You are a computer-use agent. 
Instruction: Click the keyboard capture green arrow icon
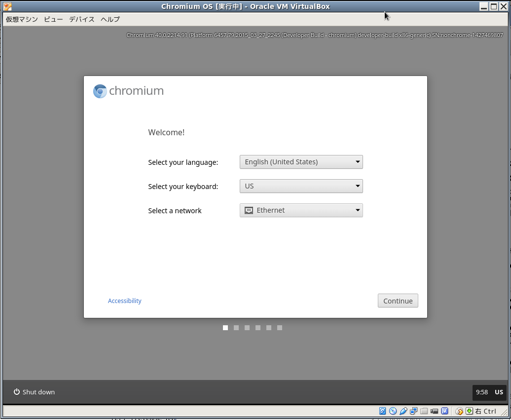(x=469, y=411)
